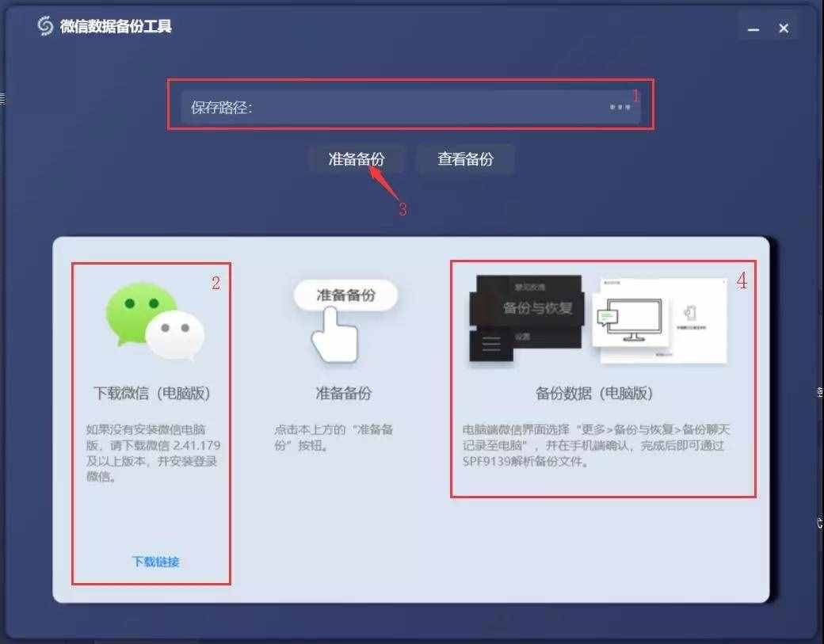Image resolution: width=824 pixels, height=644 pixels.
Task: Click the app logo next to the title
Action: click(45, 25)
